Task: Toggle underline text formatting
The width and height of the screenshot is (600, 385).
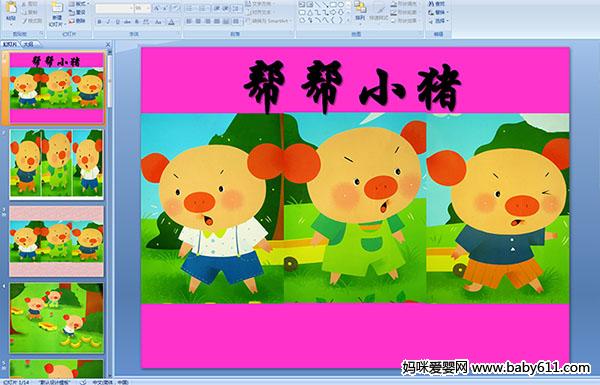Action: pyautogui.click(x=118, y=22)
